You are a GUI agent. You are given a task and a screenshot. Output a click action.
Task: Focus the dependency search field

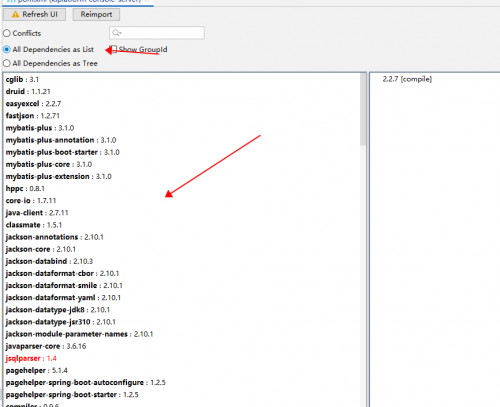(x=157, y=33)
